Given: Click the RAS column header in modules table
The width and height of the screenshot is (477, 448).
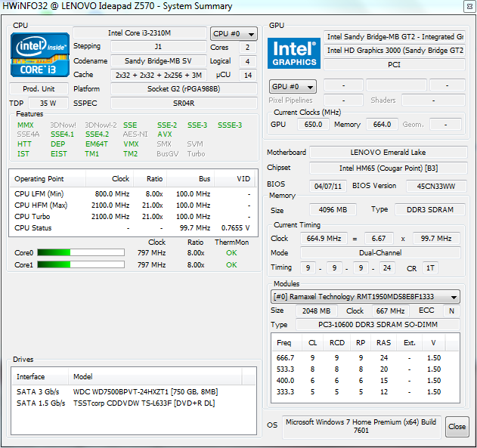Looking at the screenshot, I should (383, 343).
